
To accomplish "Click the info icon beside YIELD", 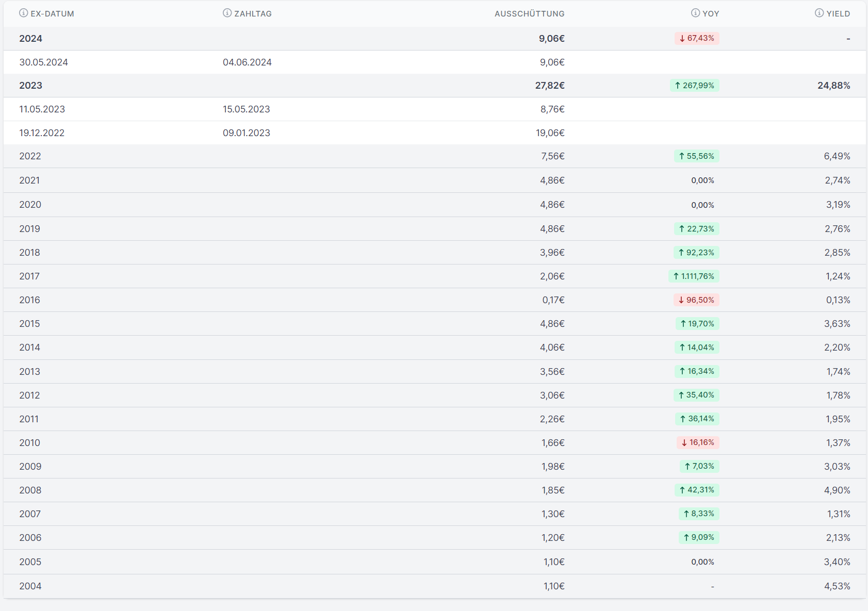I will pos(819,13).
